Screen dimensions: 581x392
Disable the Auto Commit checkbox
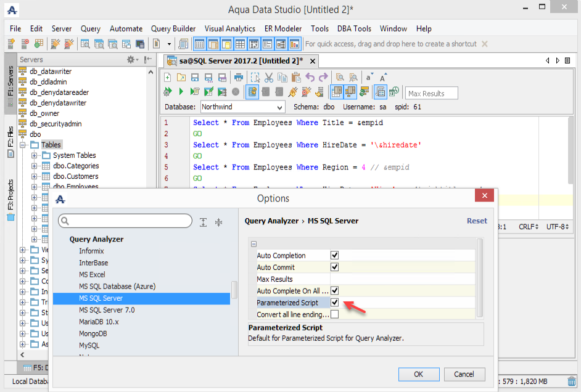pos(334,267)
